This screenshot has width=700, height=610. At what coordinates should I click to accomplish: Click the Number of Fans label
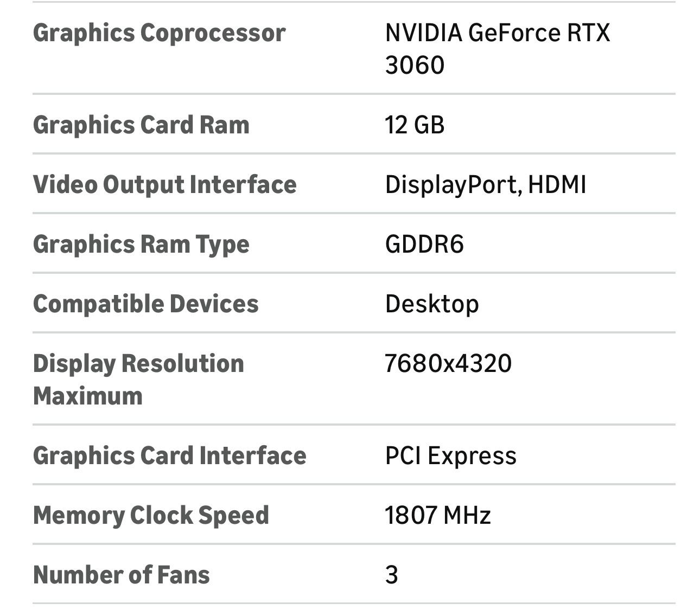point(121,575)
